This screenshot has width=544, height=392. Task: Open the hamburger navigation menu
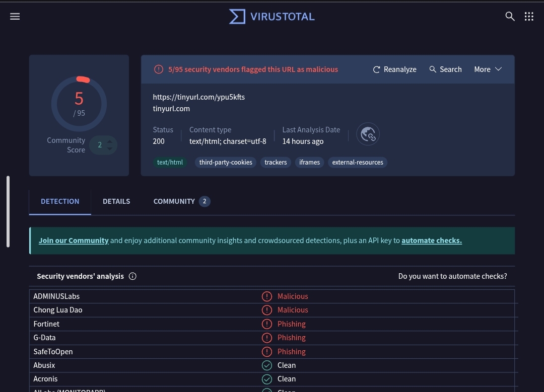pos(15,16)
